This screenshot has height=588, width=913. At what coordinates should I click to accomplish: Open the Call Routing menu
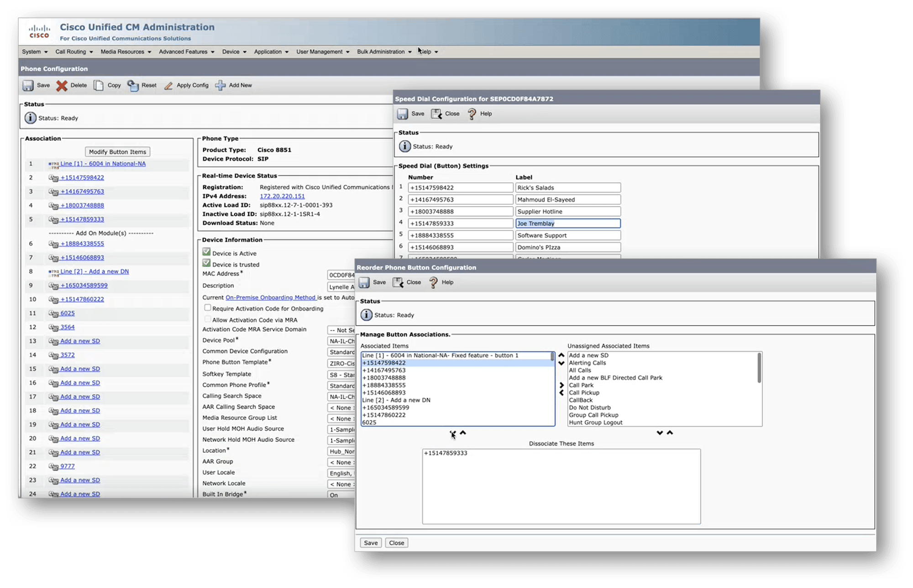(x=74, y=52)
